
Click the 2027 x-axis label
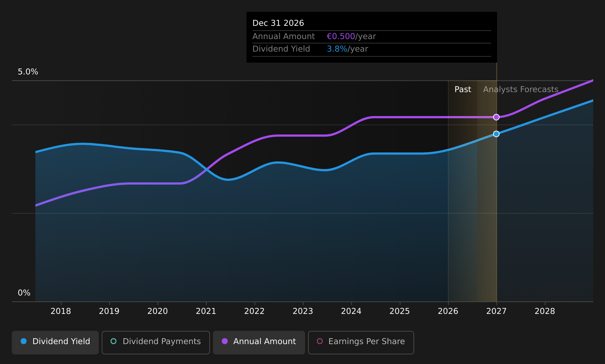(x=497, y=311)
